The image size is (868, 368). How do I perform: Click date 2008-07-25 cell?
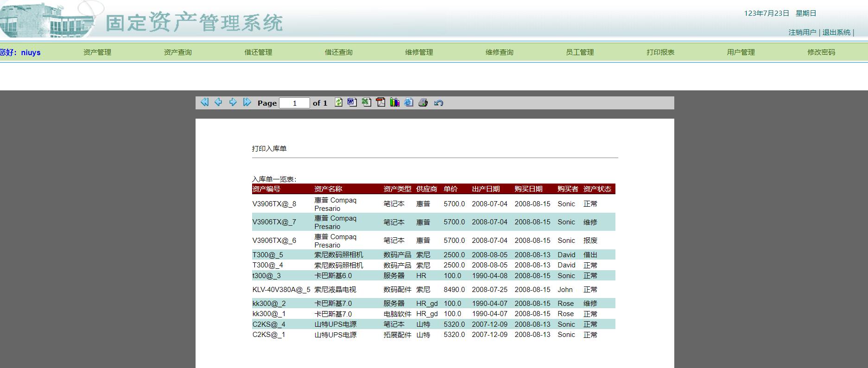[489, 290]
